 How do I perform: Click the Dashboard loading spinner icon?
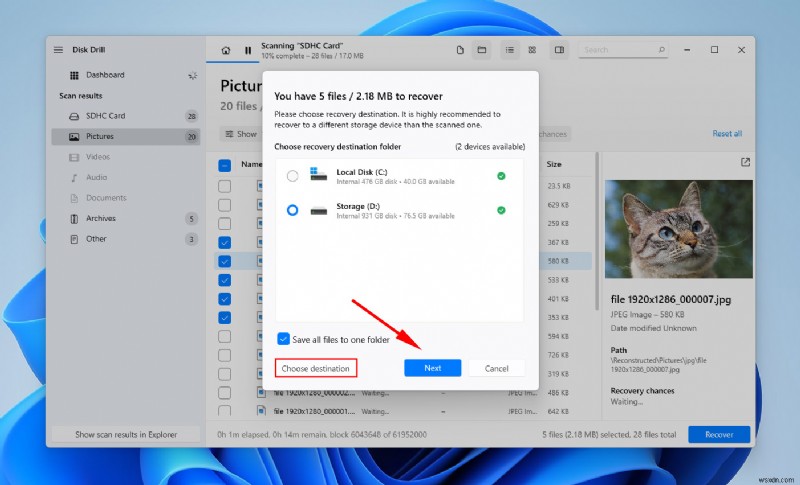pyautogui.click(x=192, y=75)
